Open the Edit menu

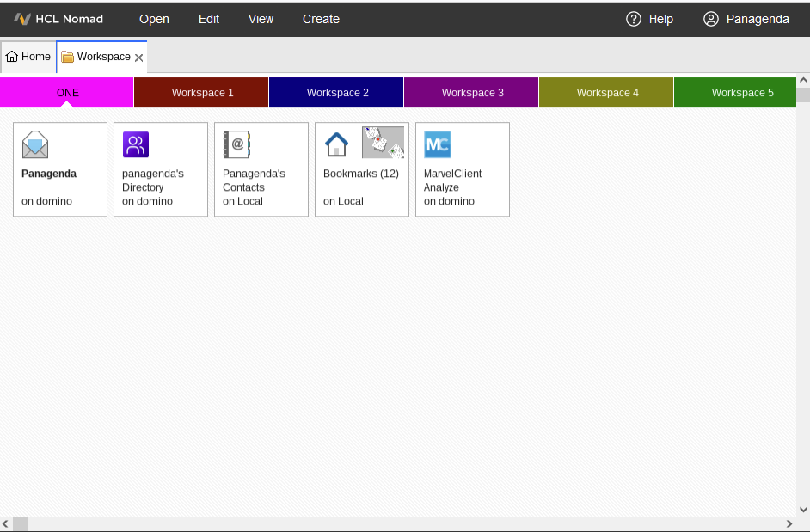209,19
